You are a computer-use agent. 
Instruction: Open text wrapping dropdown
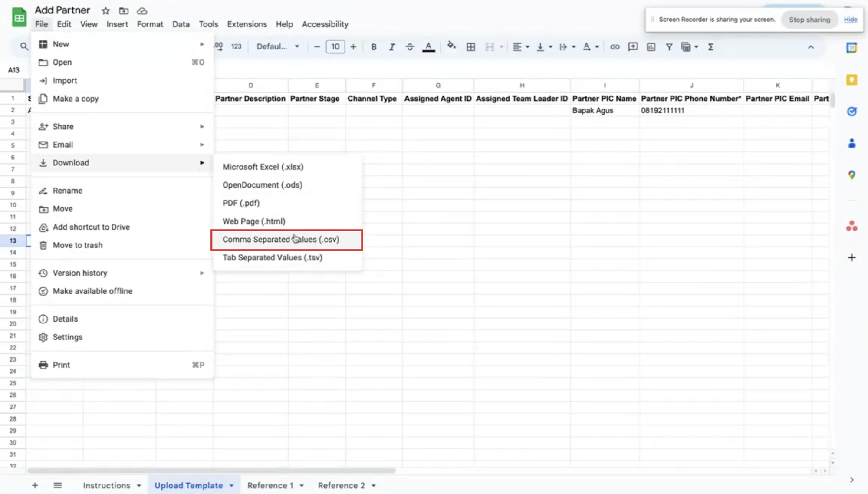567,47
